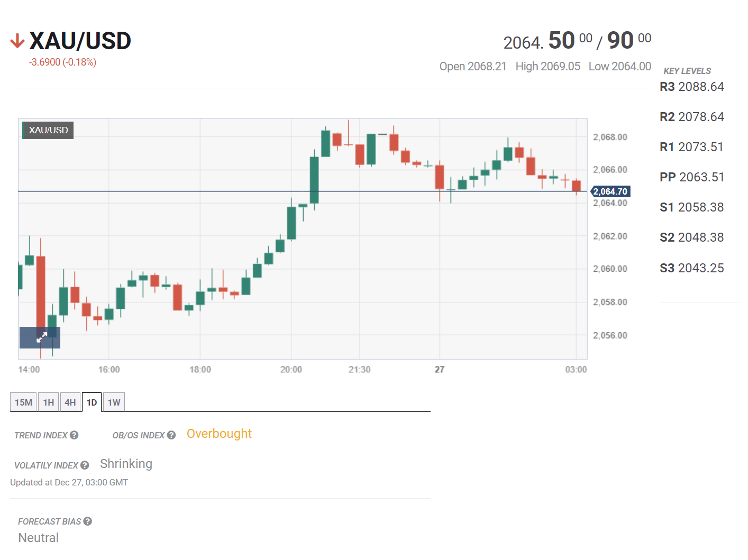748x560 pixels.
Task: Choose the 1D timeframe tab
Action: click(92, 402)
